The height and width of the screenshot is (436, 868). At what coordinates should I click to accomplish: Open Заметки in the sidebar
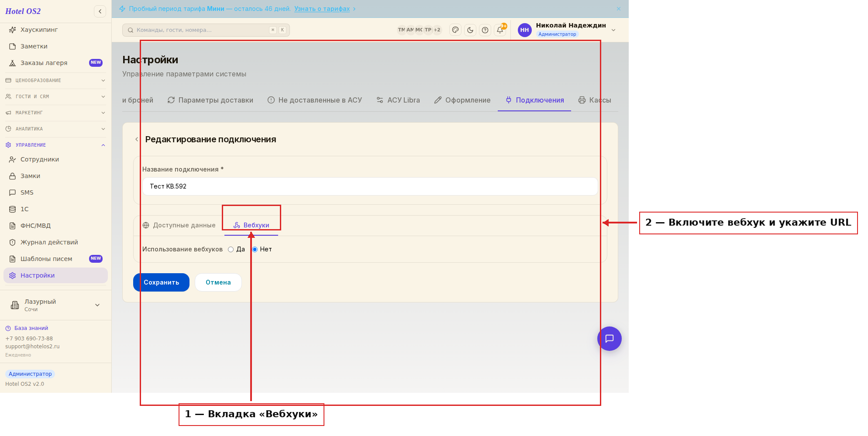pyautogui.click(x=55, y=46)
